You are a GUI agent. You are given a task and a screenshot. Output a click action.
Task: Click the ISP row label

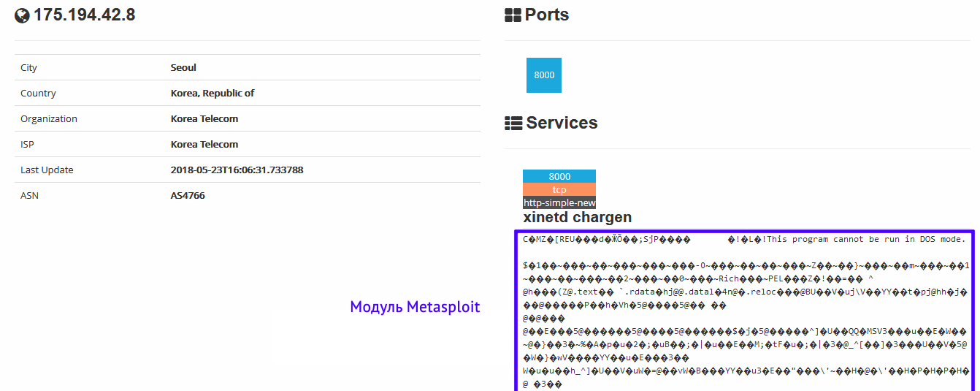[x=27, y=144]
